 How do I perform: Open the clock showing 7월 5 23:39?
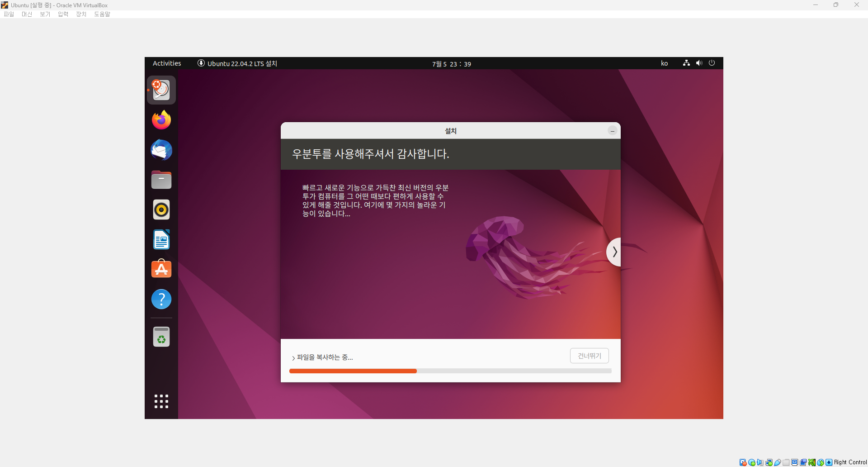(451, 64)
